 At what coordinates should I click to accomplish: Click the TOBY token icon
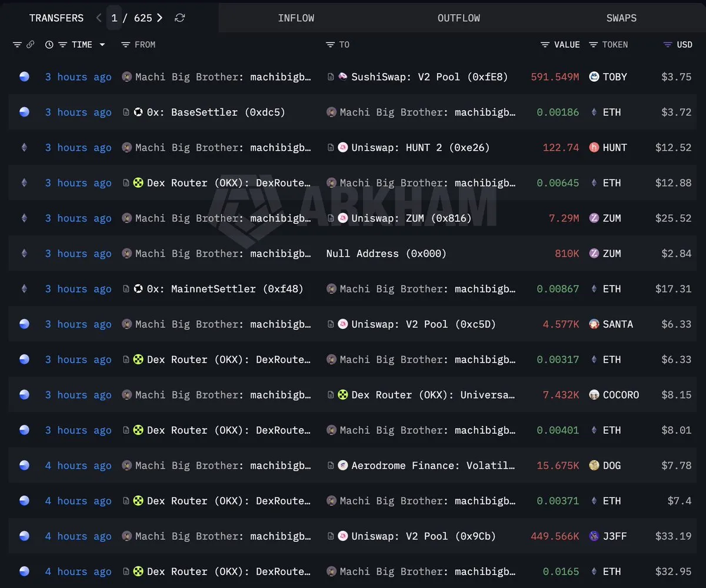tap(594, 77)
